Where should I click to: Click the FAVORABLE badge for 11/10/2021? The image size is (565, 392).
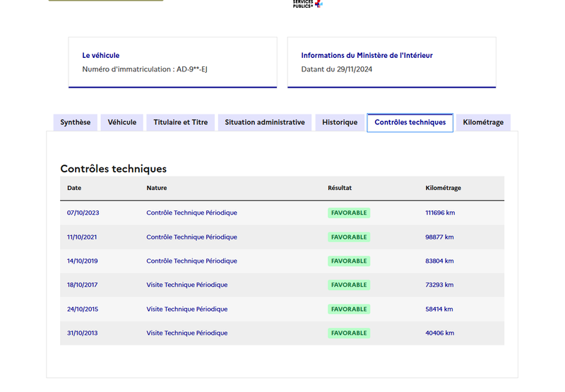349,237
